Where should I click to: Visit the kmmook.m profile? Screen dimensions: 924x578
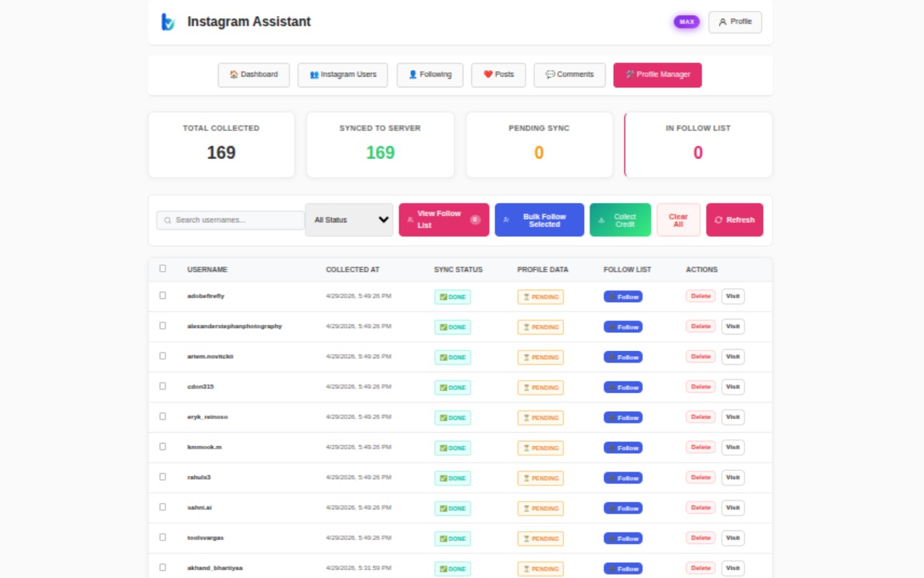point(733,447)
